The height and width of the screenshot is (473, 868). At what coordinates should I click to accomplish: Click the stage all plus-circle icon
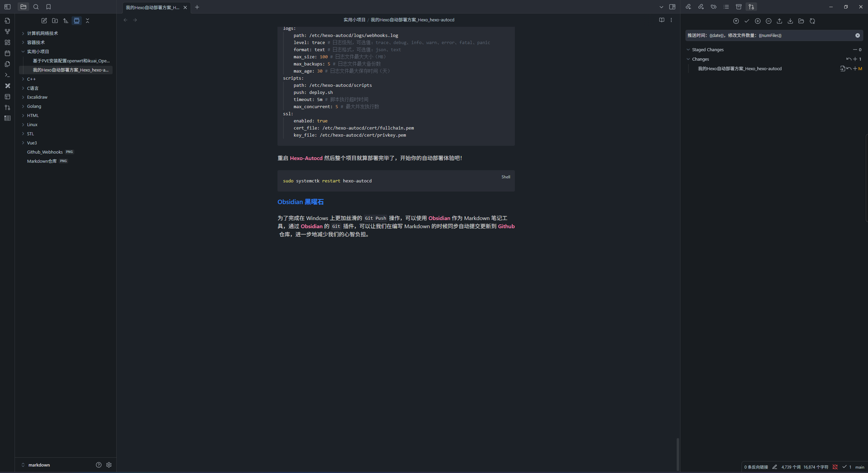tap(757, 21)
